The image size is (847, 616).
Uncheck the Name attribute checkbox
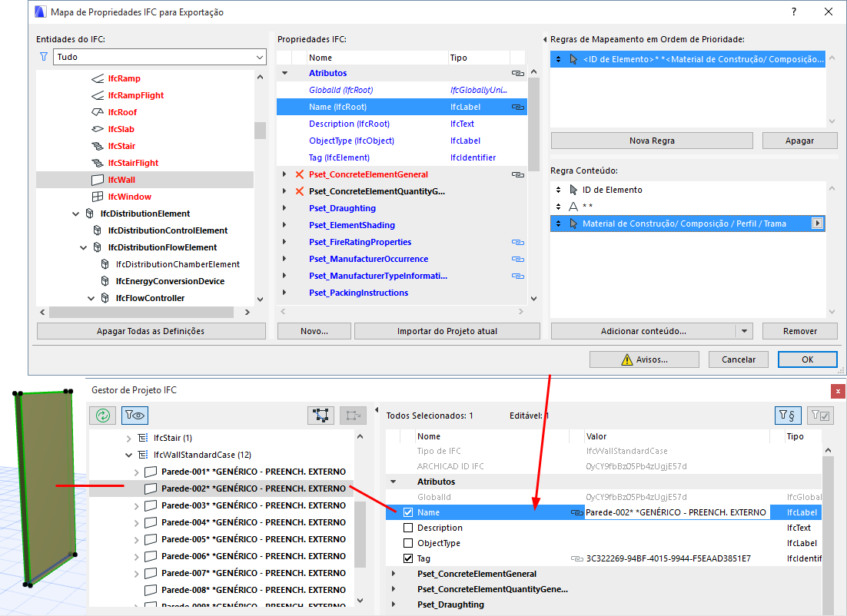[408, 512]
